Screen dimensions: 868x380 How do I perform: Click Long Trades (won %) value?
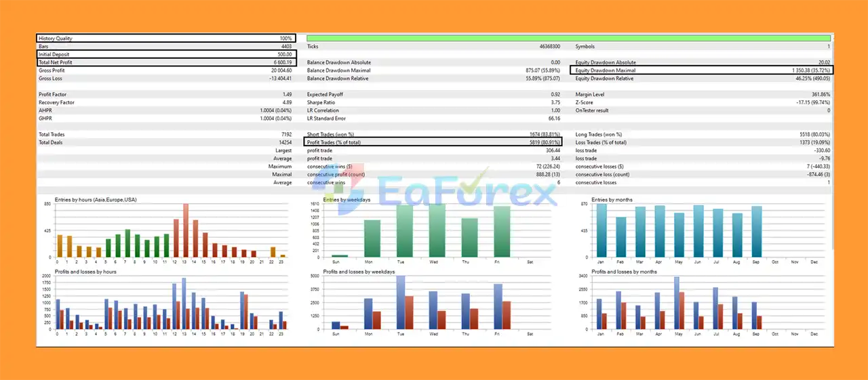point(814,134)
